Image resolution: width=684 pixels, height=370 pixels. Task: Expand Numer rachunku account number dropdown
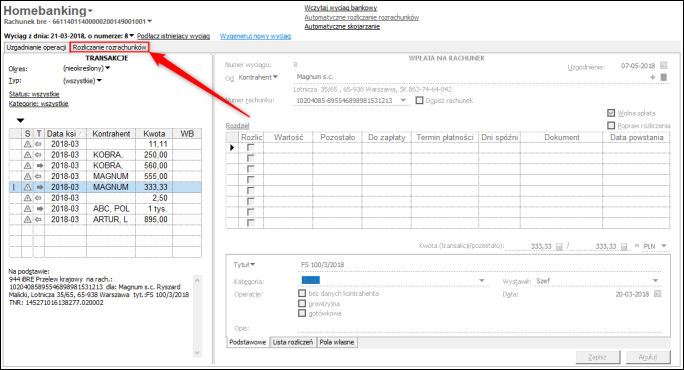[403, 100]
